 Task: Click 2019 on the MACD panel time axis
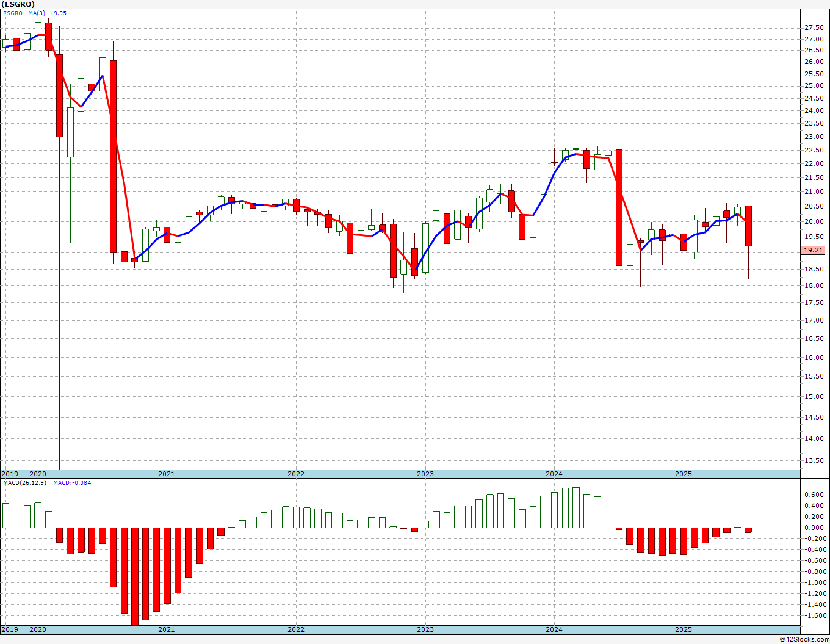pos(9,629)
